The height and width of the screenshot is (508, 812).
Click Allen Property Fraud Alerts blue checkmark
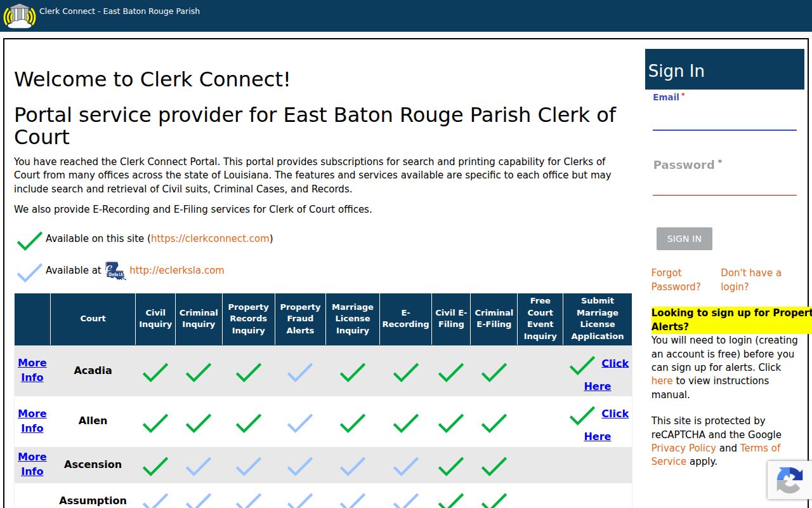click(300, 423)
